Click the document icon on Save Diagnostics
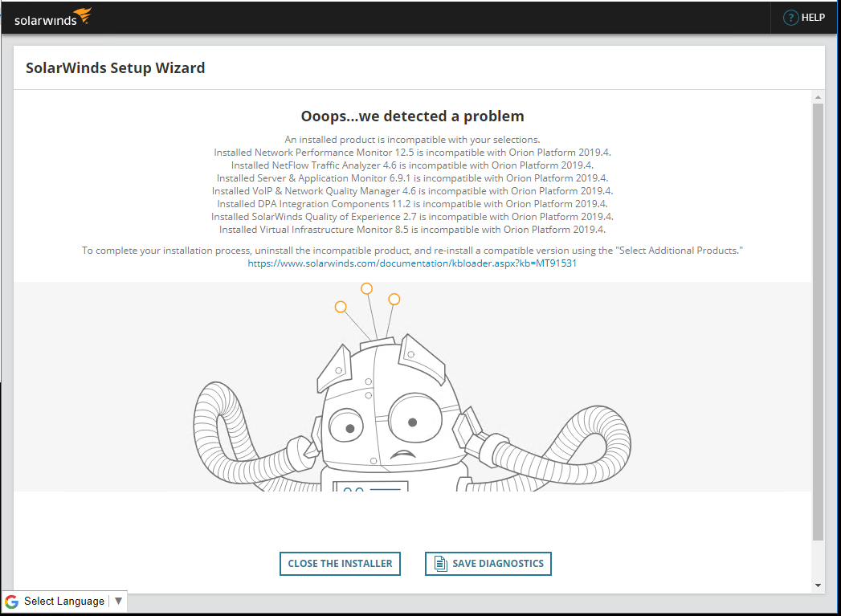Image resolution: width=841 pixels, height=616 pixels. pyautogui.click(x=440, y=564)
